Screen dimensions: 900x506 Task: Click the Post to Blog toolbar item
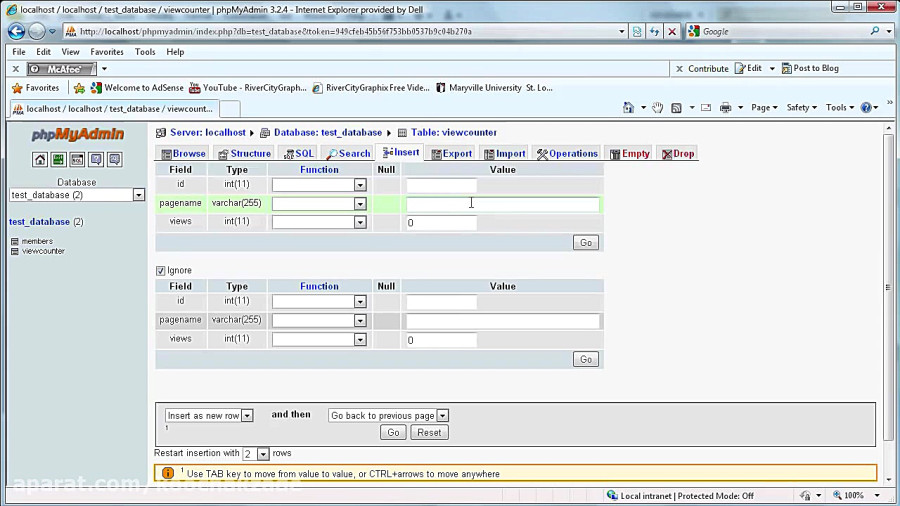pyautogui.click(x=810, y=68)
